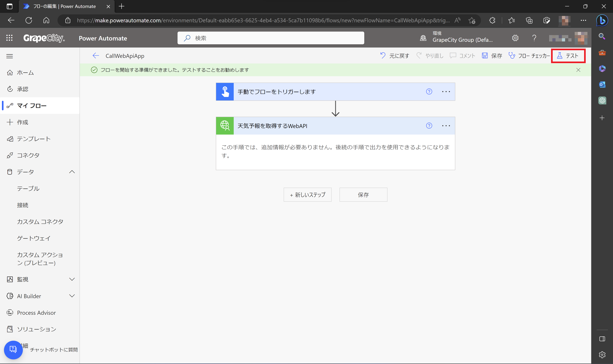613x364 pixels.
Task: Click 保存 in the top toolbar
Action: coord(492,56)
